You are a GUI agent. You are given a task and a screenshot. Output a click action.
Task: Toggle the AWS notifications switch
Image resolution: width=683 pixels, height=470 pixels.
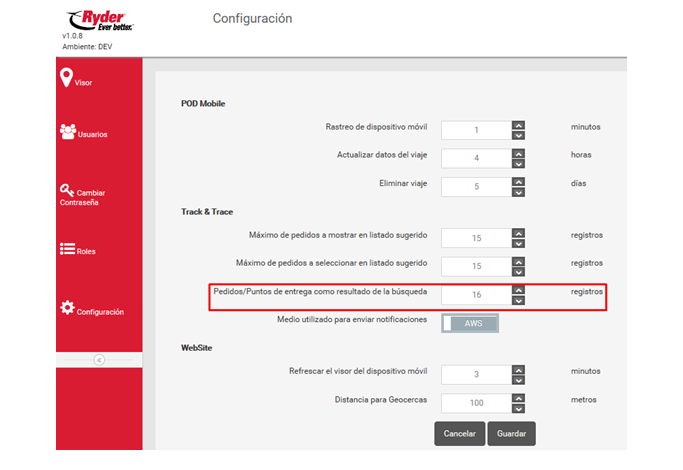tap(469, 323)
